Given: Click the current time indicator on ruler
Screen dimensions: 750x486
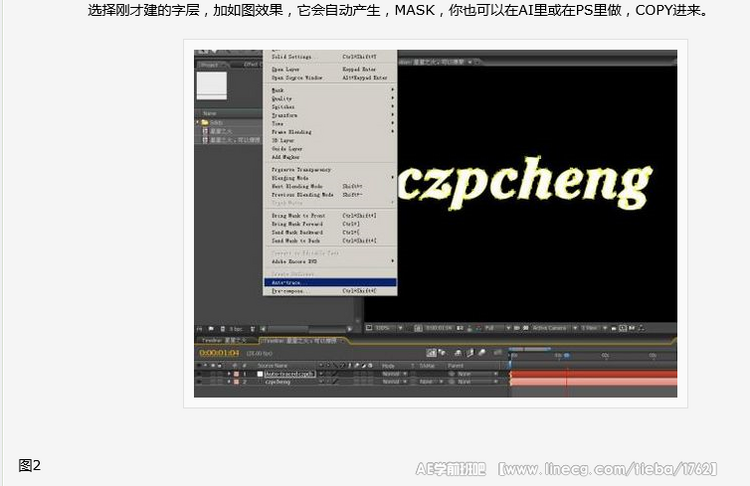Looking at the screenshot, I should 567,355.
